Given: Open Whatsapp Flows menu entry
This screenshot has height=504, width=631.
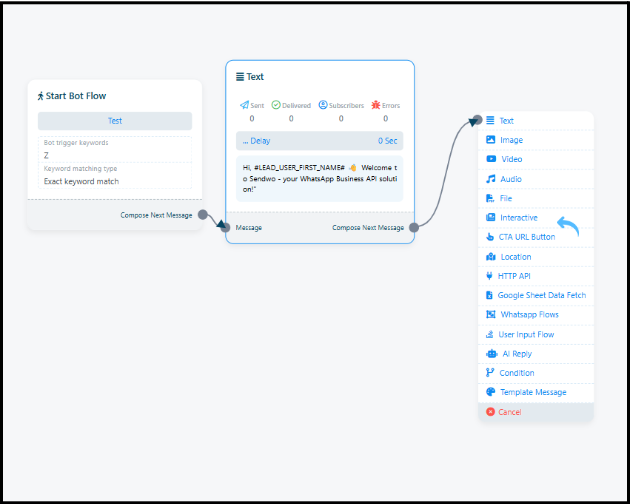Looking at the screenshot, I should tap(529, 315).
